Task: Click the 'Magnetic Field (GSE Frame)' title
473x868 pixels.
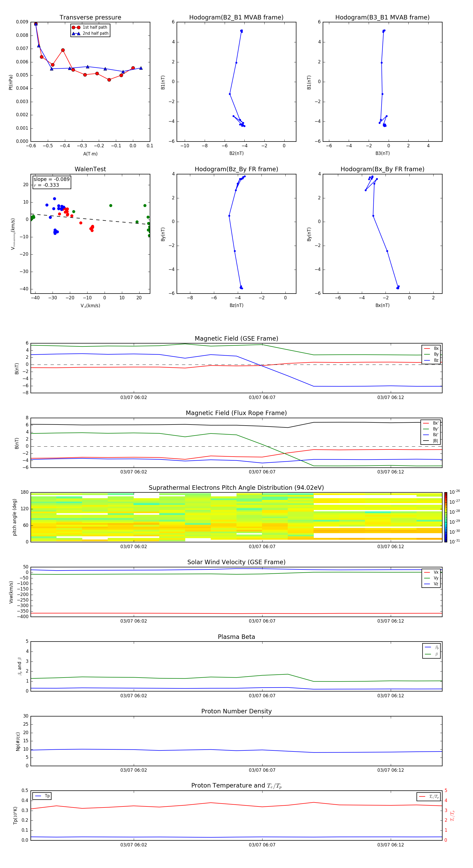Action: [x=236, y=339]
